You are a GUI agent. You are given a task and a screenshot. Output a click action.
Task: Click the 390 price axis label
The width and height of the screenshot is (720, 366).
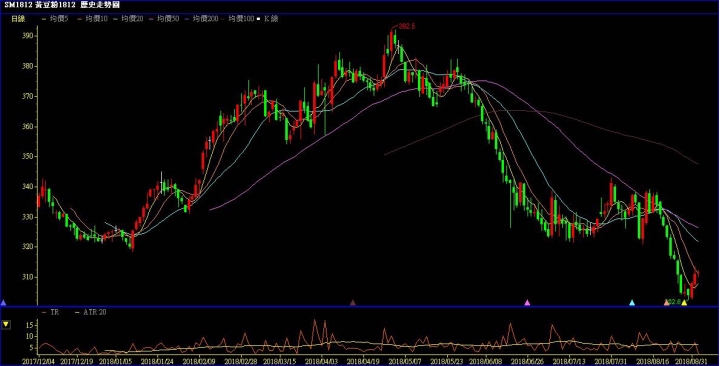28,36
